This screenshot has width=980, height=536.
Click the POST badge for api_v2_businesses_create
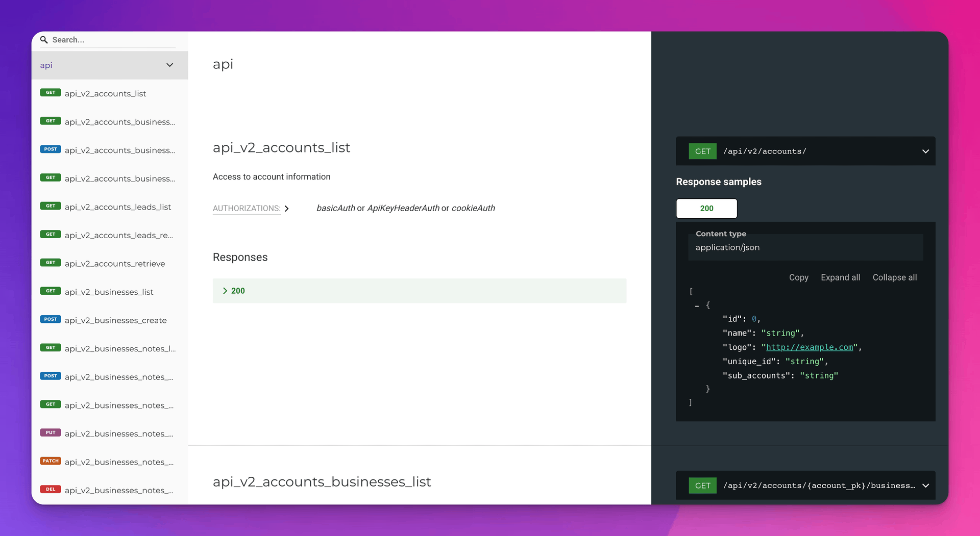coord(50,320)
